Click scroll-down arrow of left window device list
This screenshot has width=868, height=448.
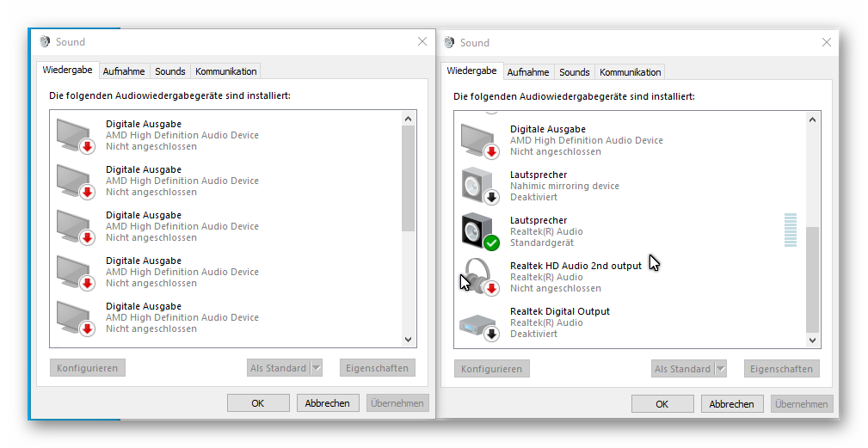408,340
